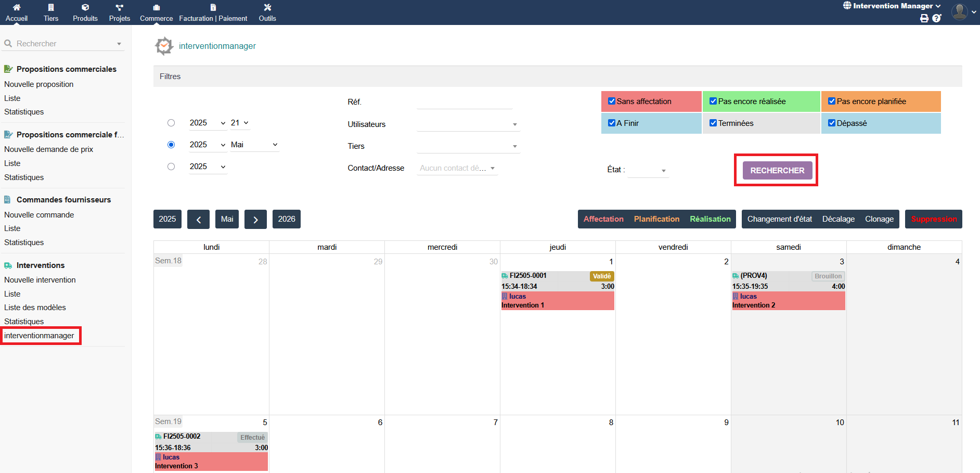Select the week view radio button

[171, 123]
